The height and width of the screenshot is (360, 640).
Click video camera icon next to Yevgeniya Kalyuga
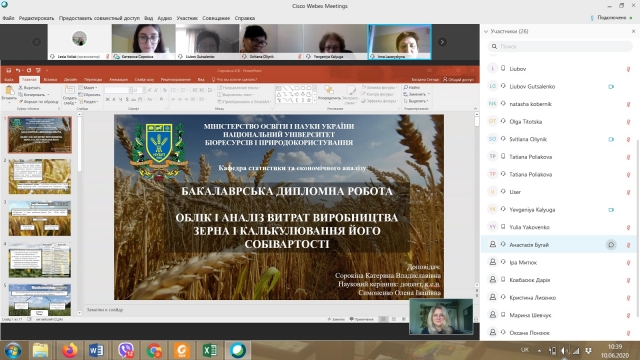coord(611,210)
